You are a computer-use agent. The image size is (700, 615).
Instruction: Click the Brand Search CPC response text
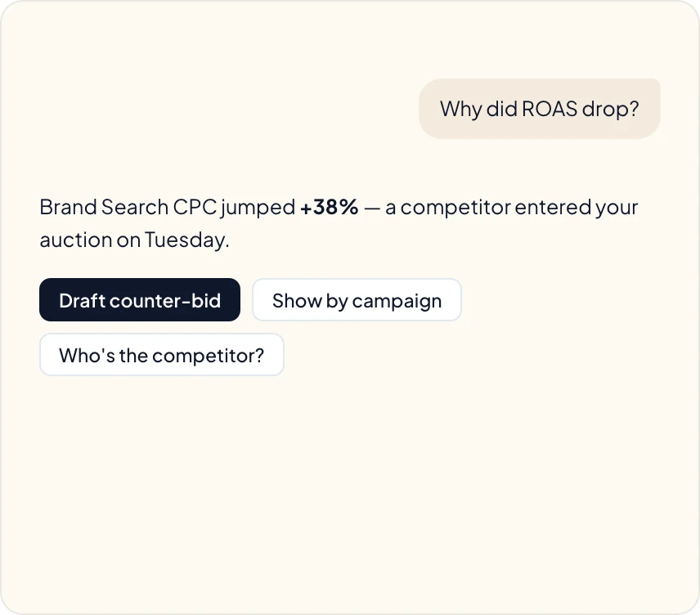pos(339,223)
